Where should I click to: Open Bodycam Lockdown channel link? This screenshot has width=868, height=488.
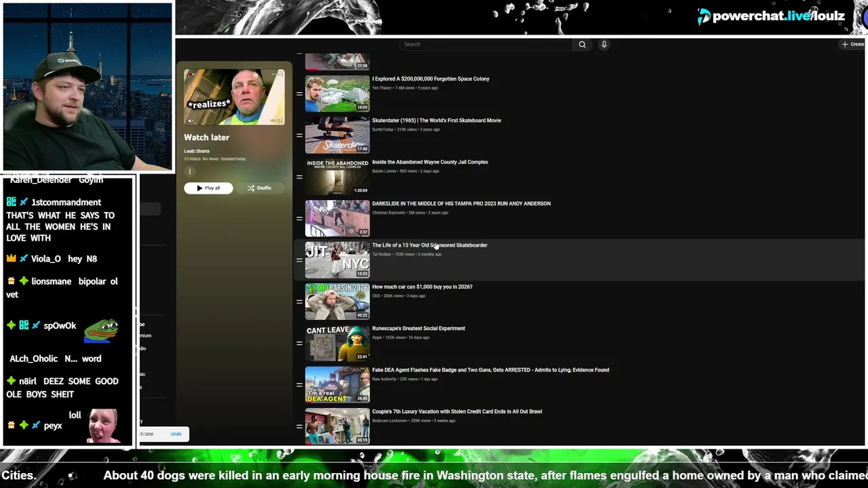click(x=389, y=421)
